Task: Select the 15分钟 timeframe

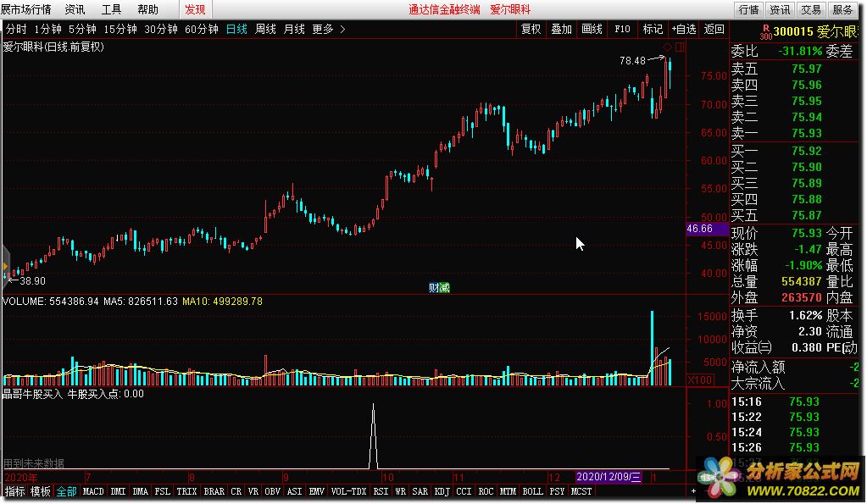Action: [x=120, y=30]
